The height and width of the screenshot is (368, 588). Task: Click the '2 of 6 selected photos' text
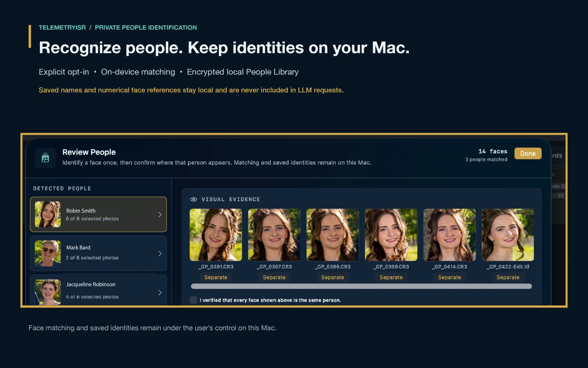click(x=92, y=258)
